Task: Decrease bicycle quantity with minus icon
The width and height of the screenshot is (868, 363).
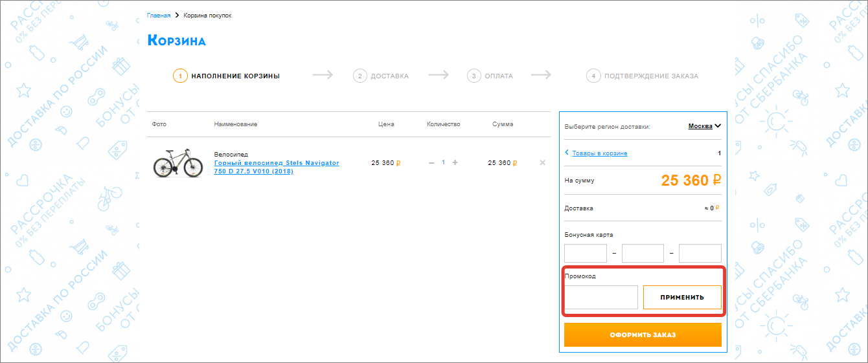Action: pyautogui.click(x=432, y=162)
